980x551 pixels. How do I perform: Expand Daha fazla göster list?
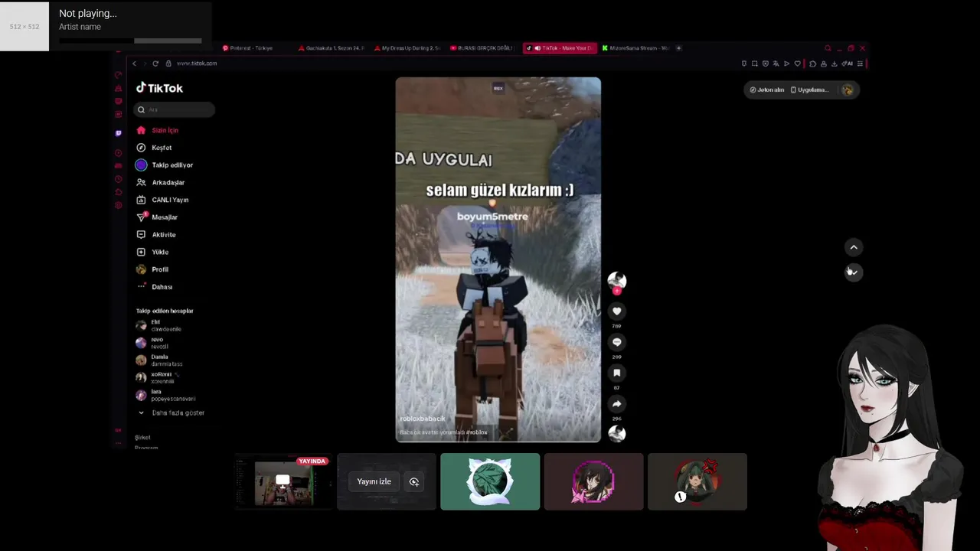[171, 412]
